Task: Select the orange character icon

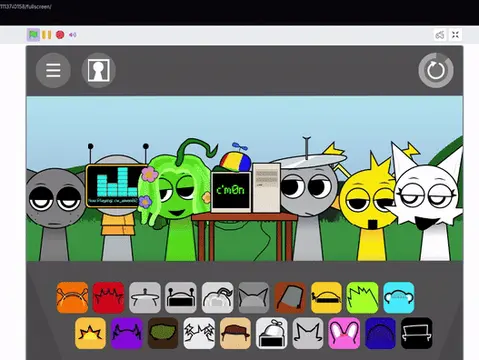Action: coord(72,297)
